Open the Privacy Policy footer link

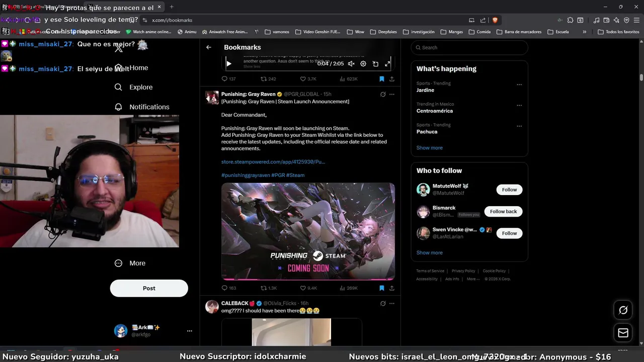coord(463,271)
